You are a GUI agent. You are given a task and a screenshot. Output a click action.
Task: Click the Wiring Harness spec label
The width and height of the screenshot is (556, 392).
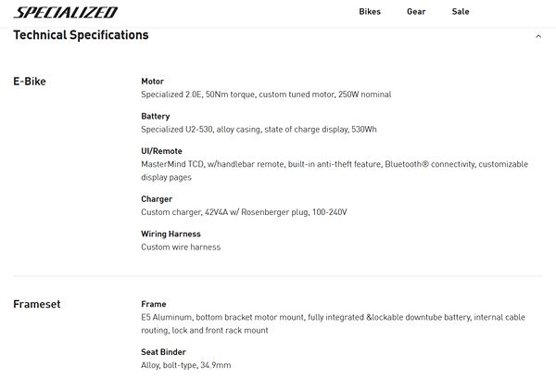click(171, 234)
